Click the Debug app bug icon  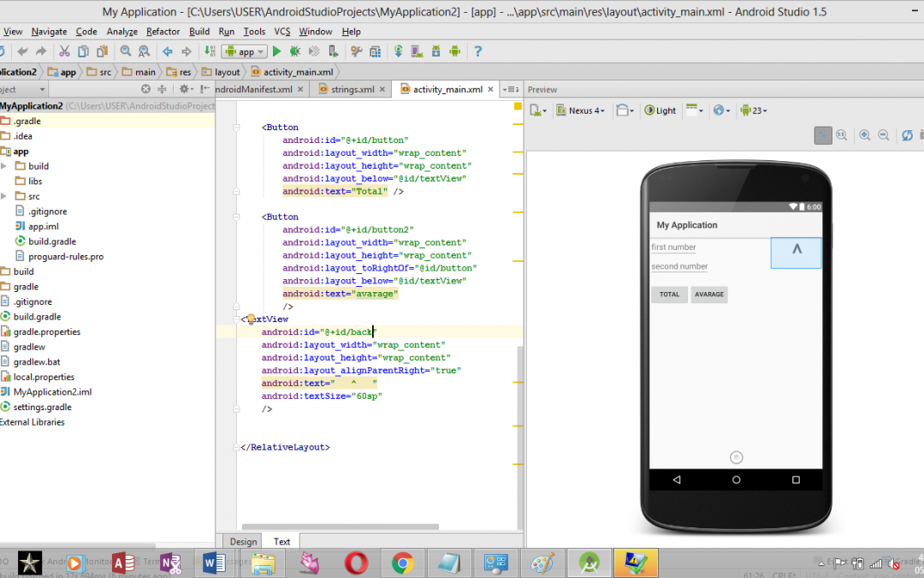(295, 51)
